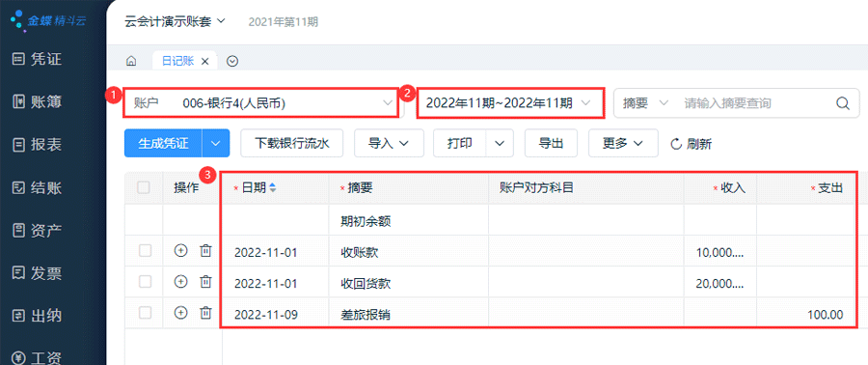This screenshot has height=365, width=868.
Task: Open the 更多 dropdown button
Action: 623,144
